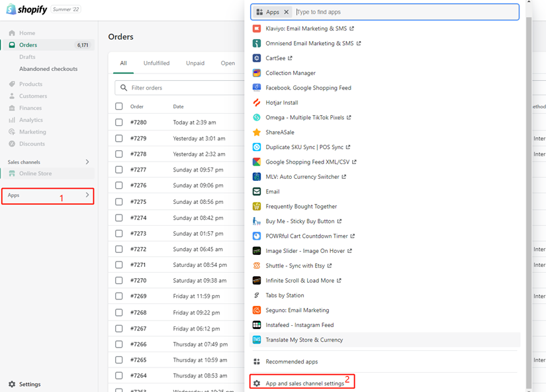Toggle the select-all orders checkbox

coord(118,106)
